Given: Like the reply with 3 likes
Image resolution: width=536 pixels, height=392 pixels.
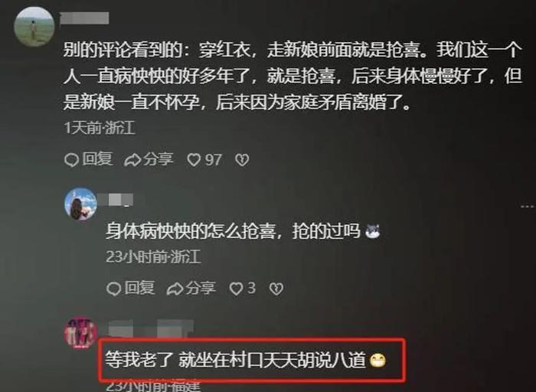Looking at the screenshot, I should click(x=236, y=289).
